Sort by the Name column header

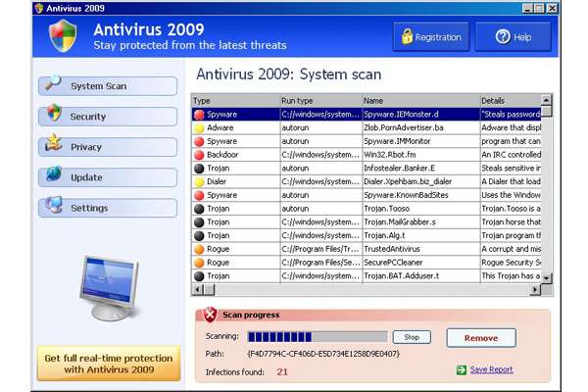(421, 101)
